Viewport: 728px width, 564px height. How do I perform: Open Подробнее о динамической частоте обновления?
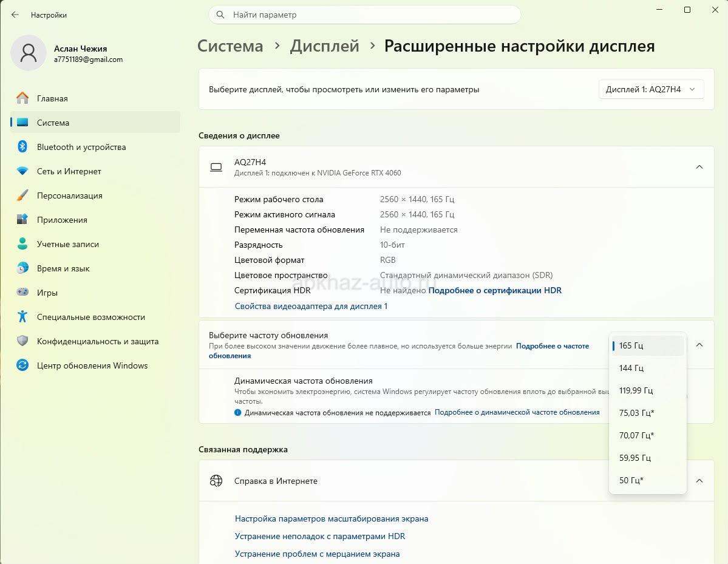tap(517, 412)
